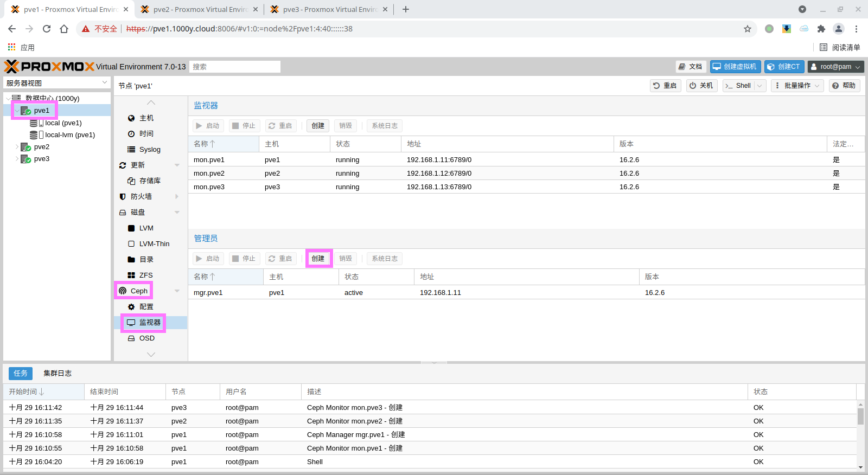Image resolution: width=868 pixels, height=475 pixels.
Task: Click Create button in the Manager section
Action: point(318,259)
